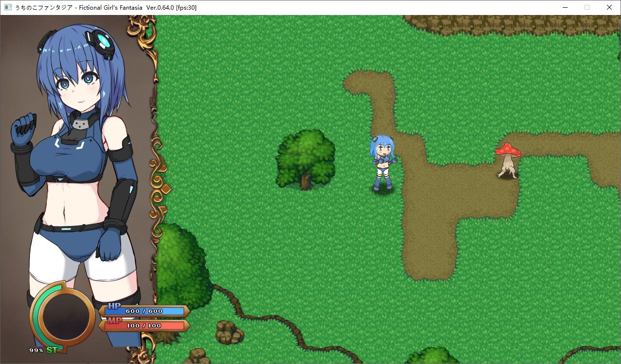Click the MP bar showing 100 / 100
The height and width of the screenshot is (364, 621).
click(144, 325)
